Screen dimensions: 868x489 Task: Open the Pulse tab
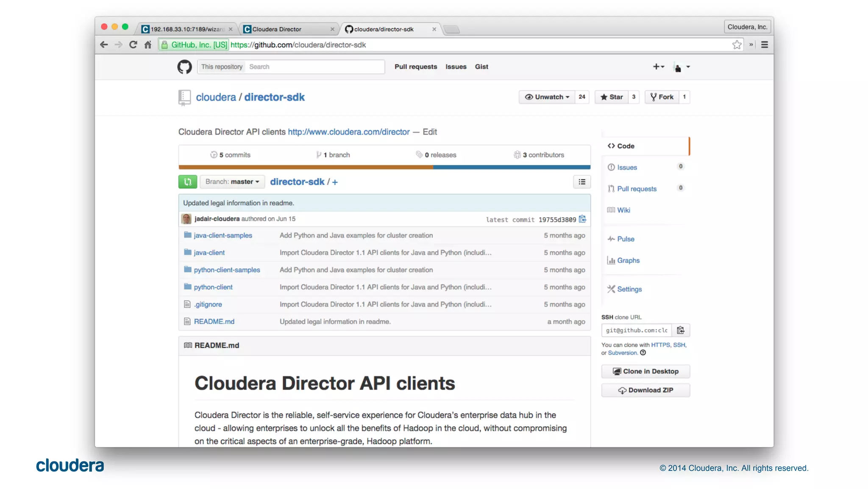coord(621,239)
